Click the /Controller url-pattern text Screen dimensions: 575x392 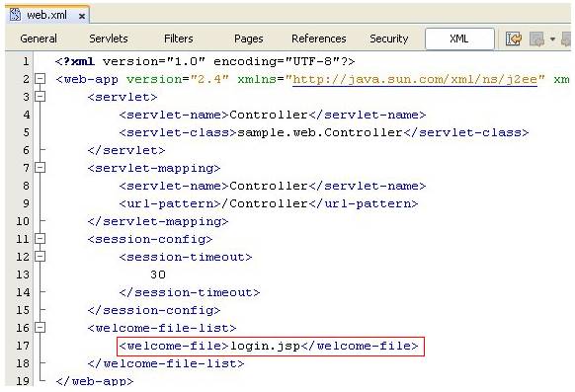coord(265,203)
